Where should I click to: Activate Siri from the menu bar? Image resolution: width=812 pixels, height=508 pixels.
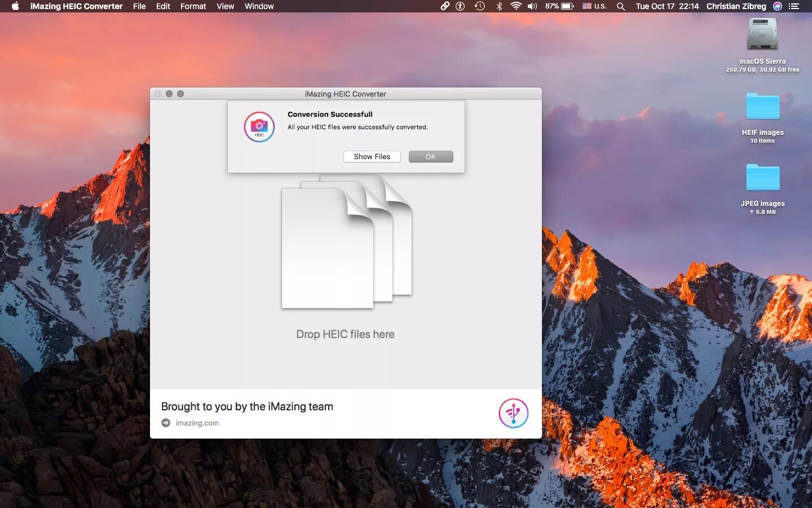tap(778, 6)
